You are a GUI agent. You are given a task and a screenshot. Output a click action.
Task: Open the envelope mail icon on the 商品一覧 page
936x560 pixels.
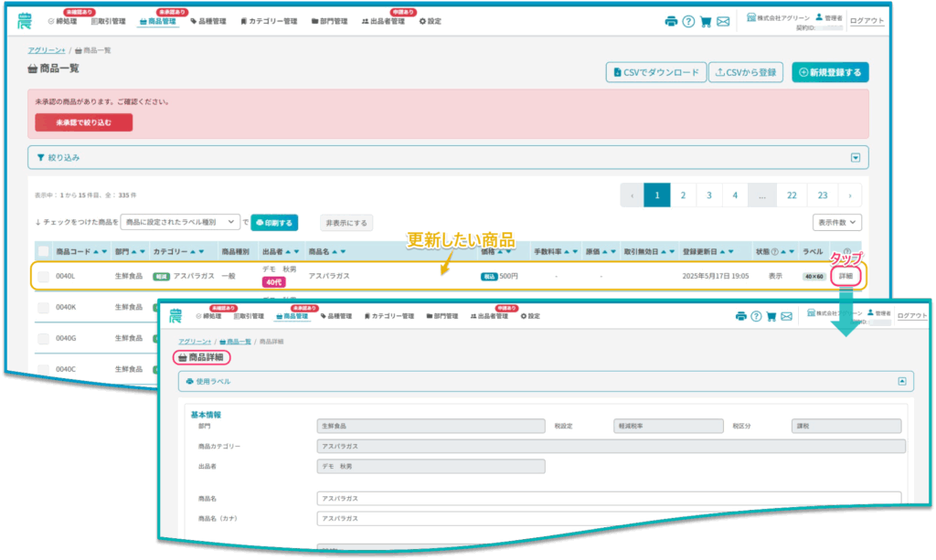click(x=723, y=21)
